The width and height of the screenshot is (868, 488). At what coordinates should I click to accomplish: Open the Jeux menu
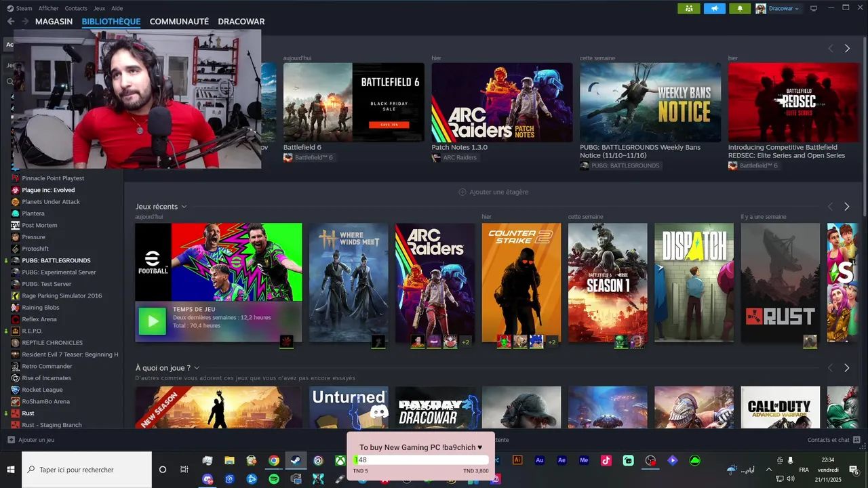[99, 8]
